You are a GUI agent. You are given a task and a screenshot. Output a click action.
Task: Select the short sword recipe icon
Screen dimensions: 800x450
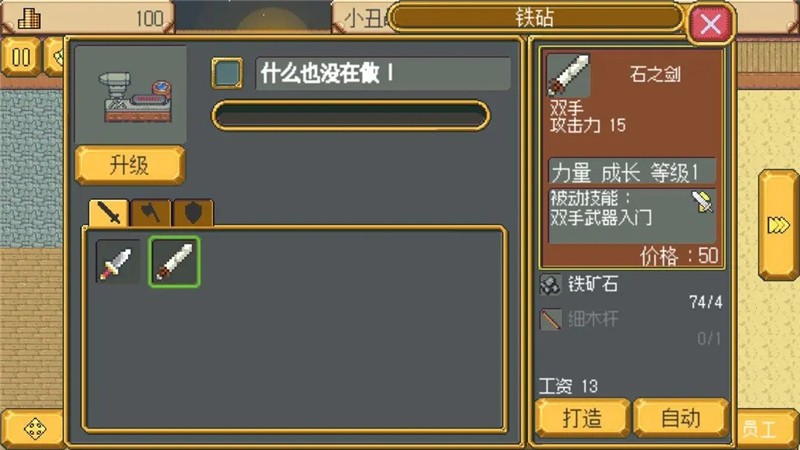coord(117,262)
